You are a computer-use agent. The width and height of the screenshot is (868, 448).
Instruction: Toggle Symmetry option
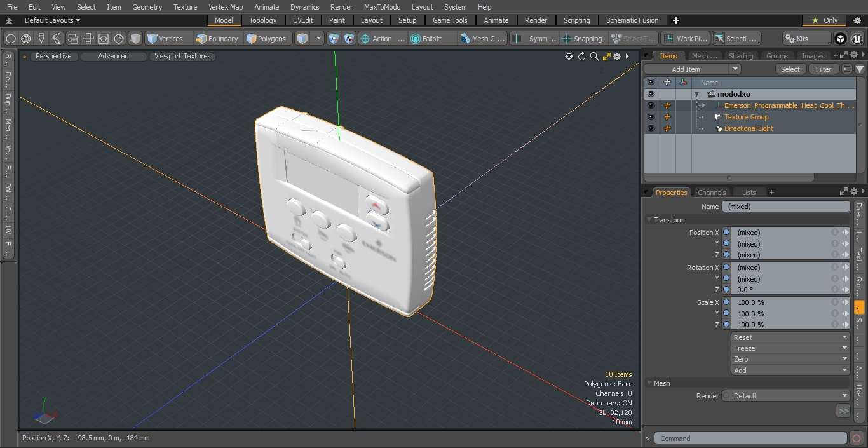click(x=535, y=39)
